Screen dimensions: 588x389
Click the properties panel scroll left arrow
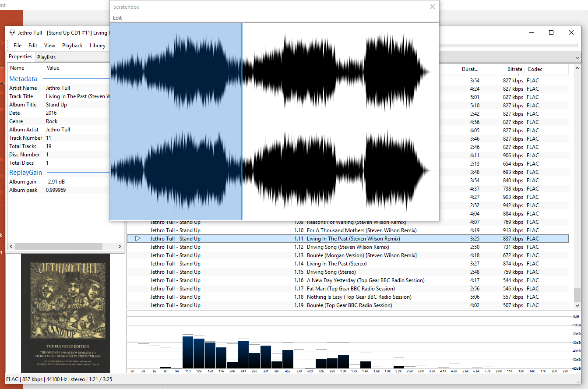pyautogui.click(x=11, y=247)
